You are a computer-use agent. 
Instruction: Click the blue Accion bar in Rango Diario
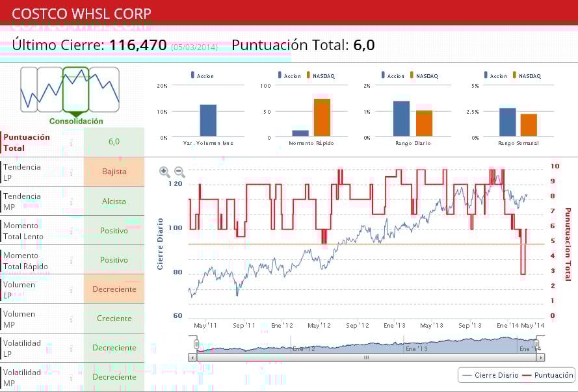401,118
